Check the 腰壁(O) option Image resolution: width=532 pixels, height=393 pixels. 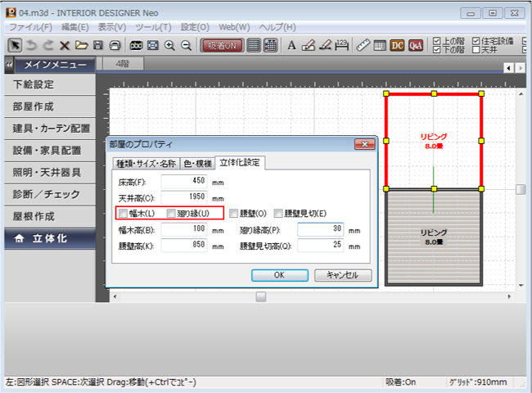234,214
